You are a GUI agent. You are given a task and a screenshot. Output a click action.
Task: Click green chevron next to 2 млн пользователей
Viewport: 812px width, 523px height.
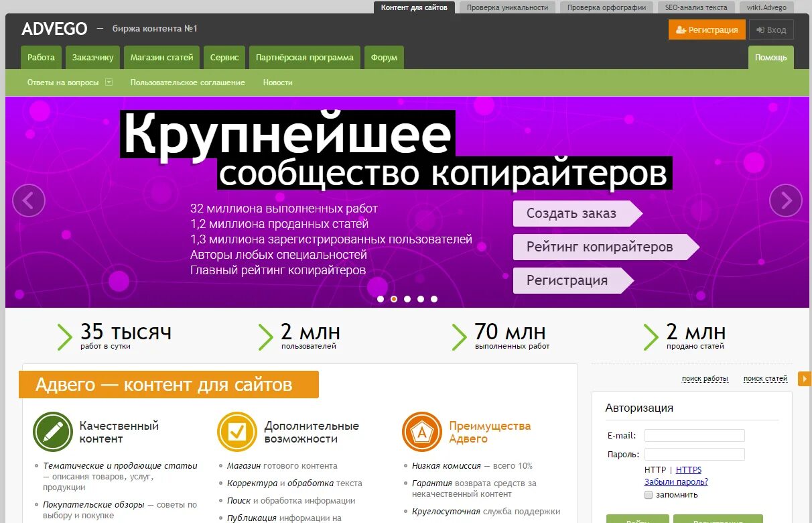tap(266, 337)
